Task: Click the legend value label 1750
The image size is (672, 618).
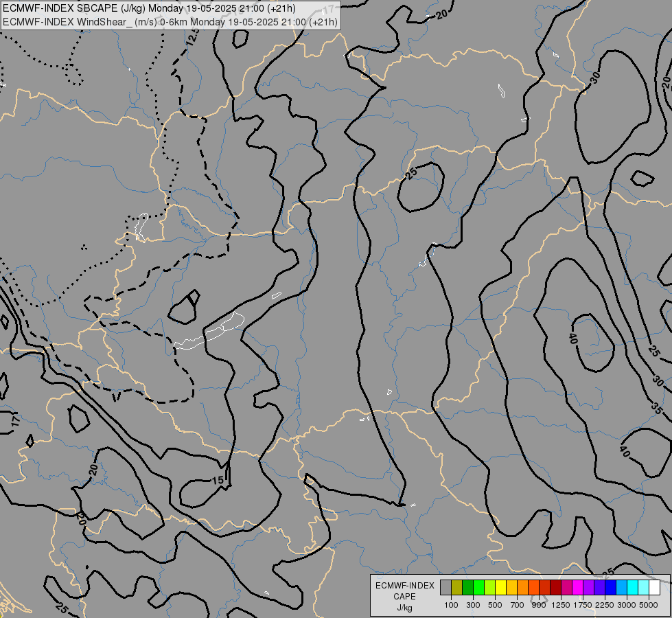Action: 583,605
